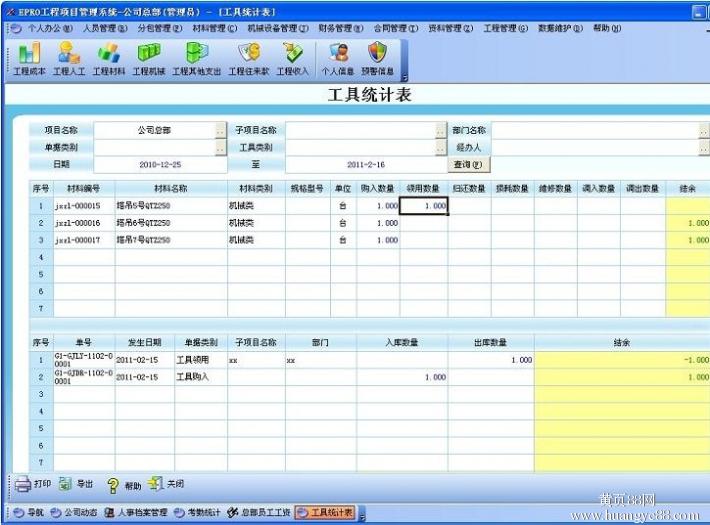Image resolution: width=710 pixels, height=525 pixels.
Task: Open the 财务管理 menu
Action: coord(341,28)
